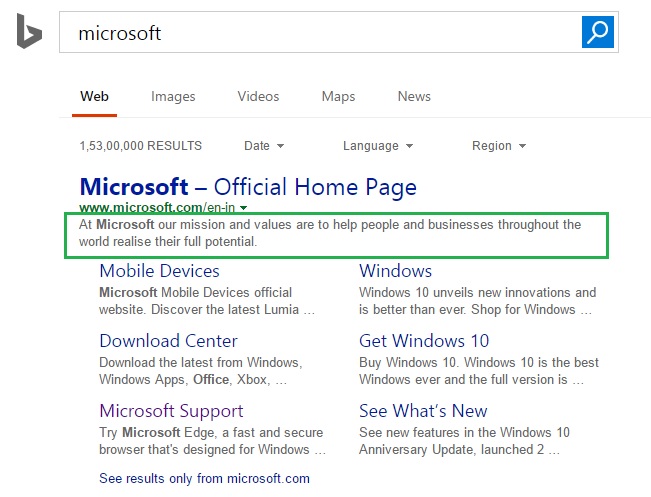Image resolution: width=651 pixels, height=497 pixels.
Task: Click the 'See new features in the Windows 10' snippet
Action: 464,441
